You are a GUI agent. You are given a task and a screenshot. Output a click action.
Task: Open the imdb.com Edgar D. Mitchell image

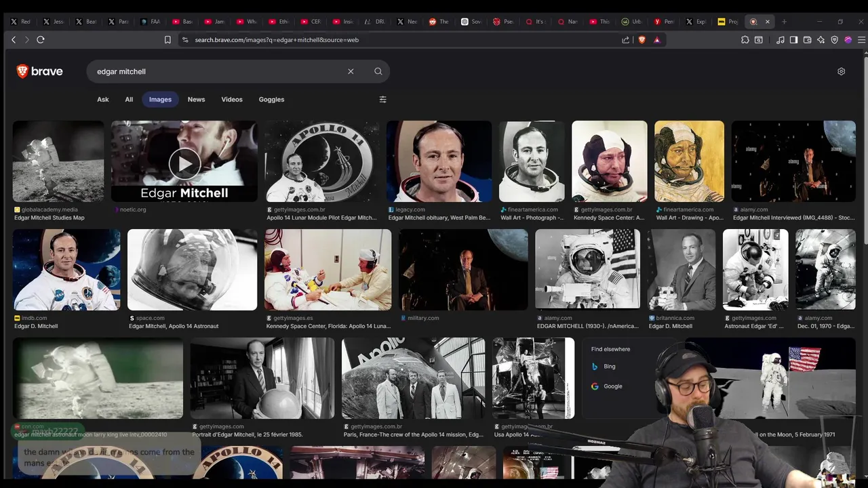click(66, 270)
